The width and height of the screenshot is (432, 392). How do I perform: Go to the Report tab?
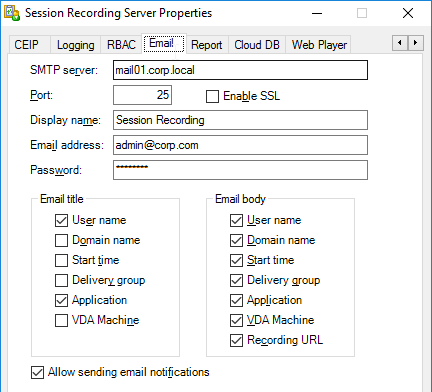pyautogui.click(x=207, y=45)
